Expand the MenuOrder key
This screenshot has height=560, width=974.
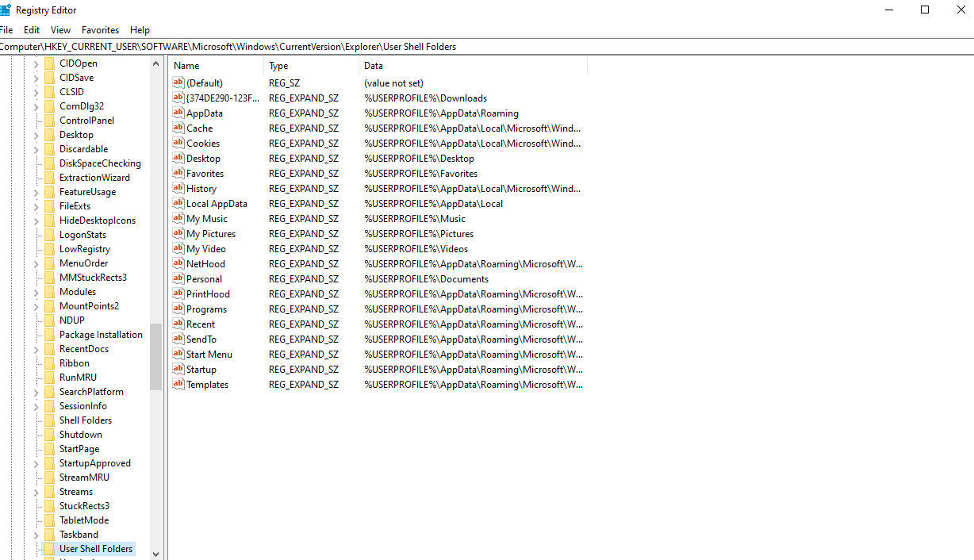tap(36, 263)
